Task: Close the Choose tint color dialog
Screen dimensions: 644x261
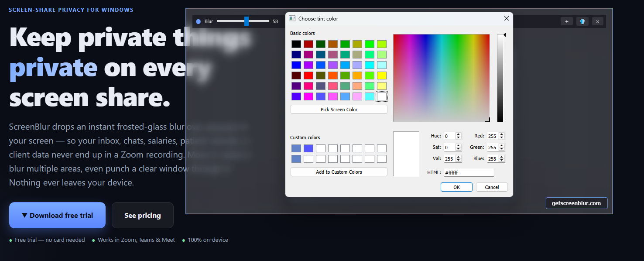Action: (x=507, y=18)
